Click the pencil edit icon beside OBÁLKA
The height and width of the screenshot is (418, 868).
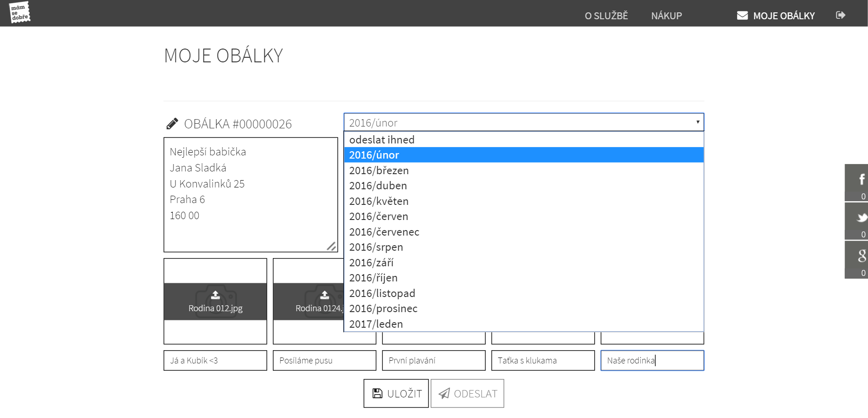point(172,124)
